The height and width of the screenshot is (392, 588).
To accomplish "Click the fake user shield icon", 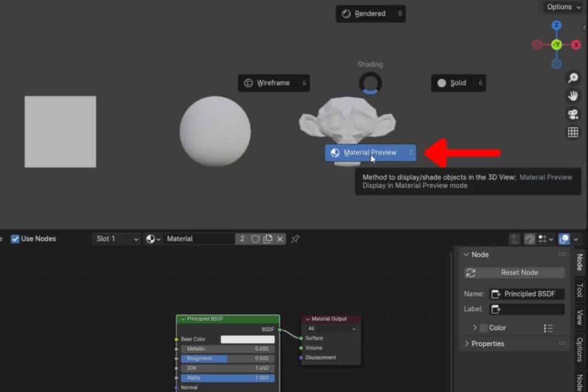I will pyautogui.click(x=256, y=239).
